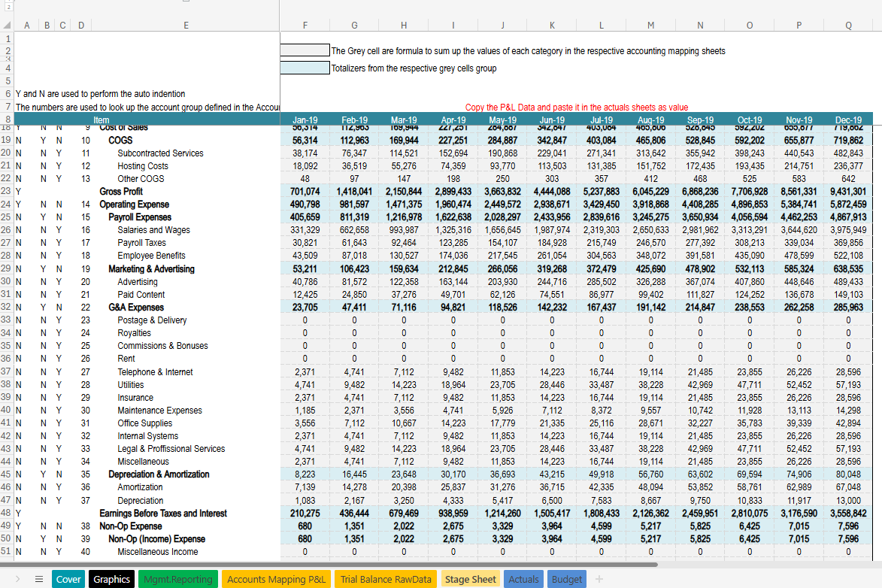Screen dimensions: 882x588
Task: Click the 'Operating Expense' row label
Action: click(x=135, y=205)
